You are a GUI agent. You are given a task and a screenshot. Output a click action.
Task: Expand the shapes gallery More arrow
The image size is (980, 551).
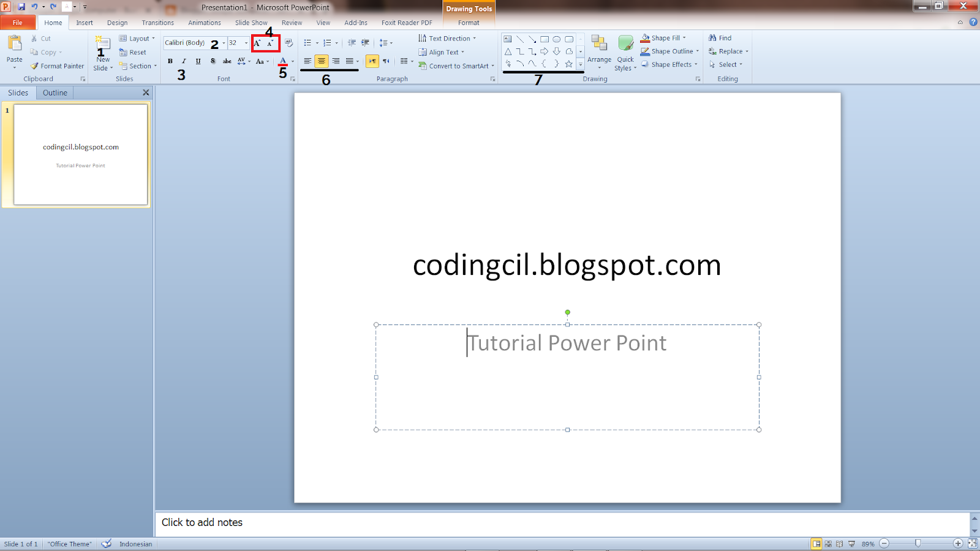coord(581,64)
